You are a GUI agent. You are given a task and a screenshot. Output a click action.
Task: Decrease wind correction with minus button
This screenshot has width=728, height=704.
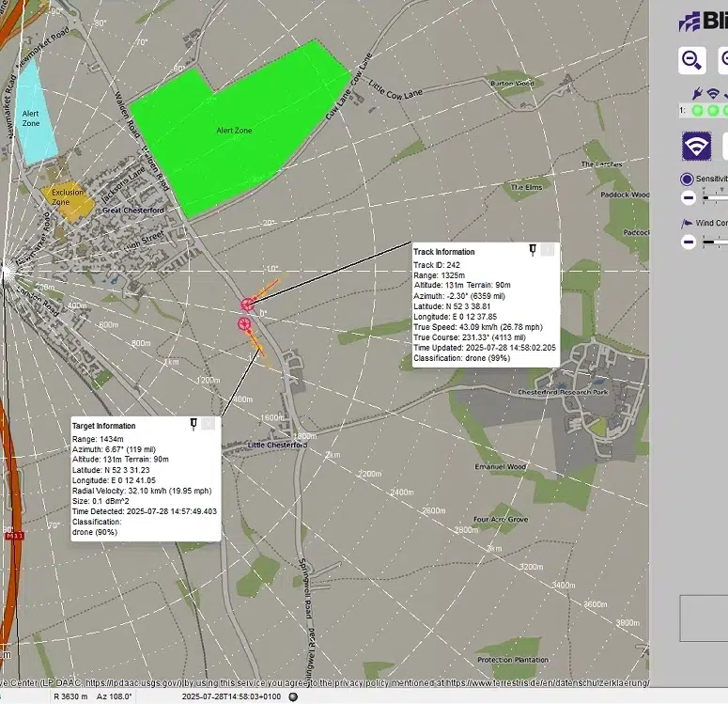tap(689, 242)
